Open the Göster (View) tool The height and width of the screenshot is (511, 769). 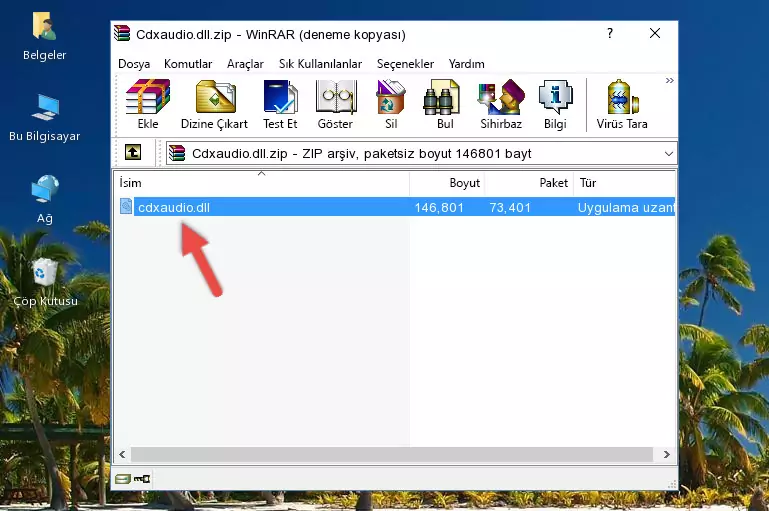[335, 104]
